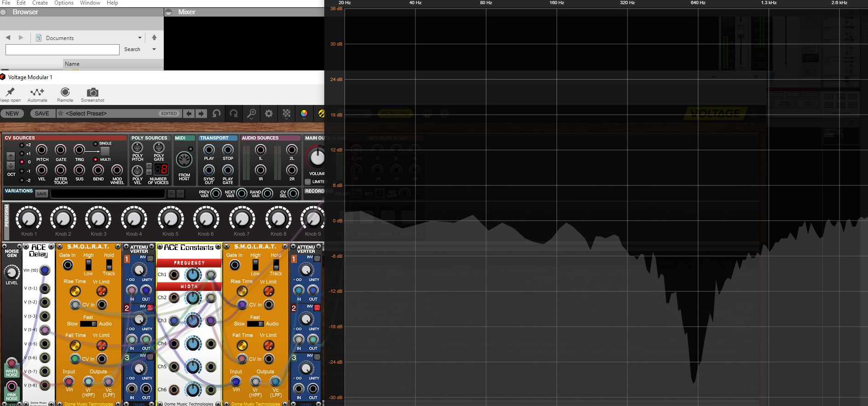Set octave to -2
Screen dimensions: 868x406
tap(22, 180)
